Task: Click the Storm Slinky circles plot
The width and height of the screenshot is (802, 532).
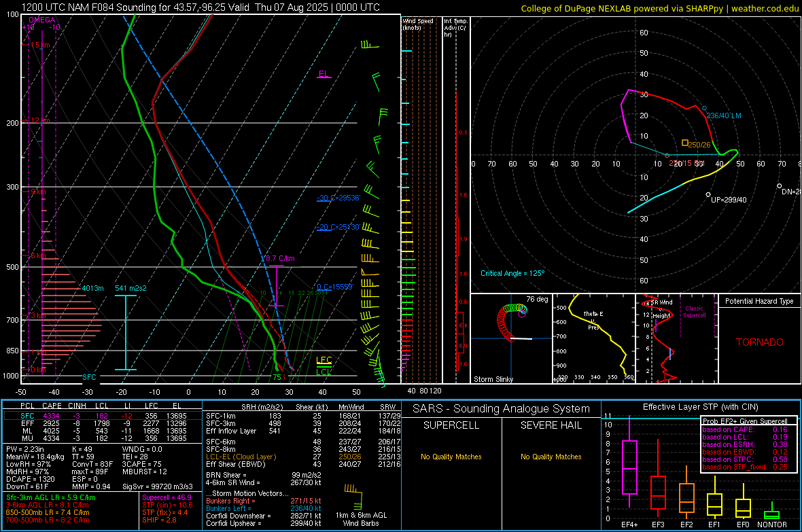Action: pos(512,322)
